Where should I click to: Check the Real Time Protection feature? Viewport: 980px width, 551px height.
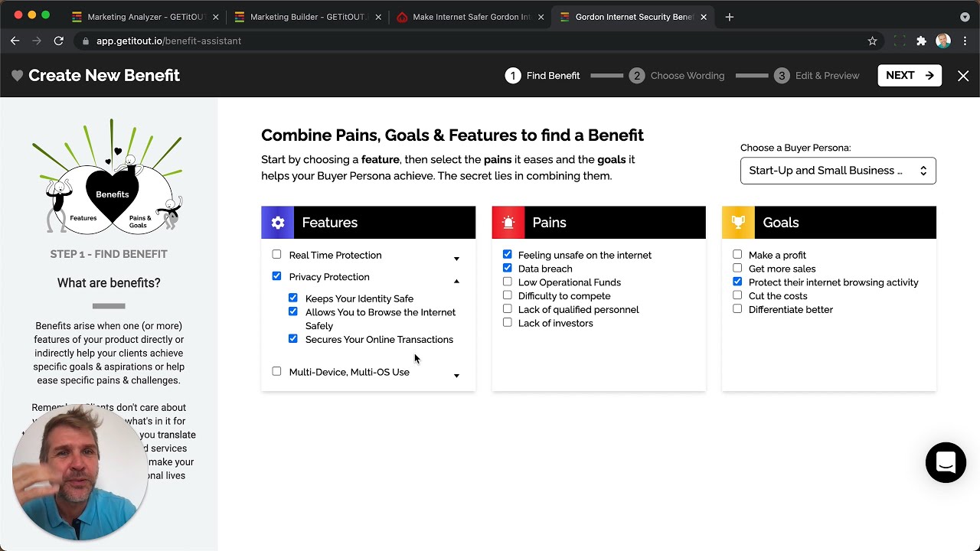[x=276, y=254]
